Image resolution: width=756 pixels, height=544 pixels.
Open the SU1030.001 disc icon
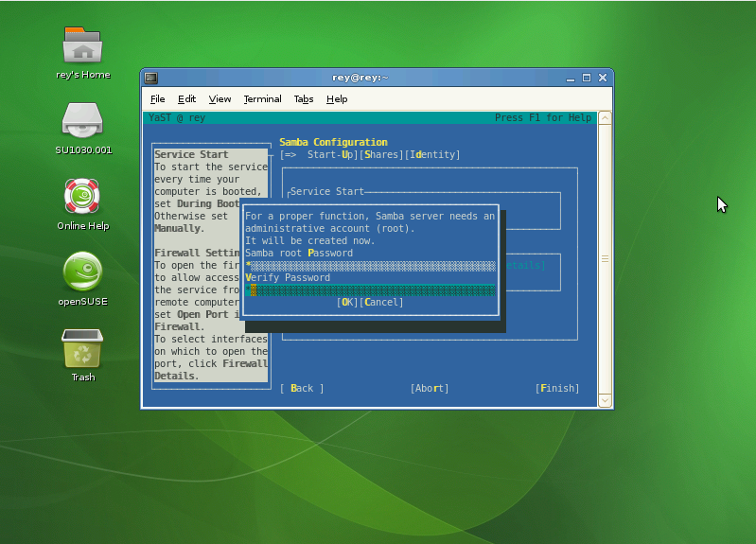(82, 119)
